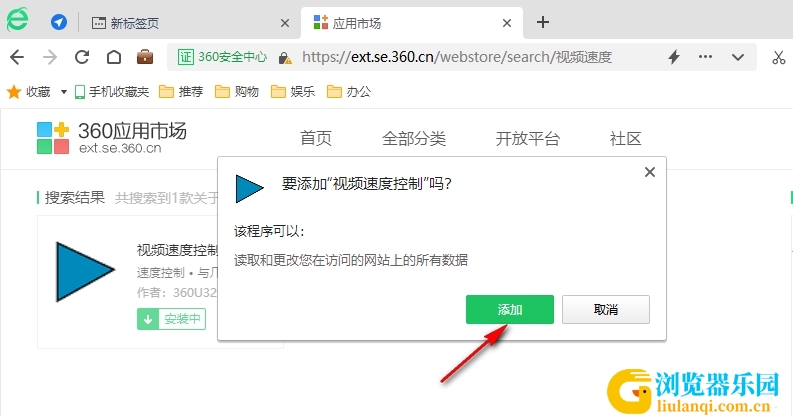793x416 pixels.
Task: Click the 收藏 star favorites button
Action: coord(28,91)
